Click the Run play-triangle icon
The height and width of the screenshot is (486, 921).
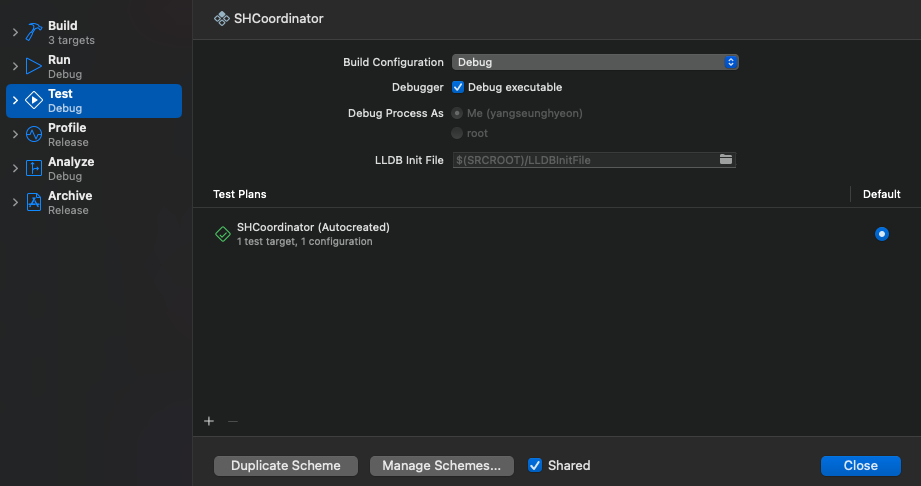(x=33, y=66)
